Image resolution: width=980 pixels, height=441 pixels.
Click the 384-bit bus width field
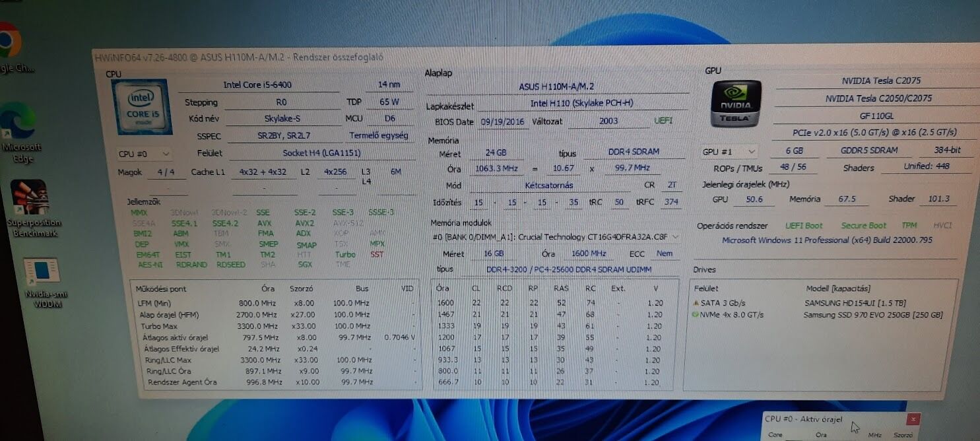tap(946, 150)
